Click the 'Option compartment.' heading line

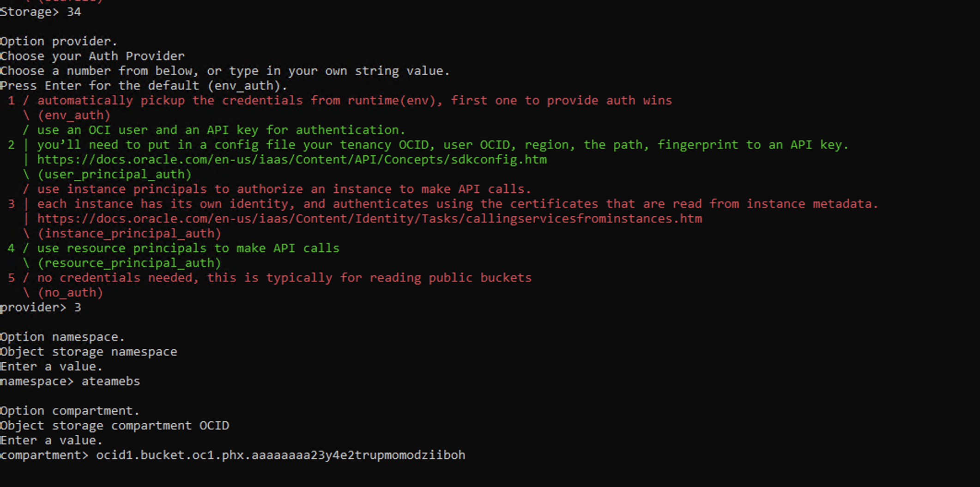point(70,411)
